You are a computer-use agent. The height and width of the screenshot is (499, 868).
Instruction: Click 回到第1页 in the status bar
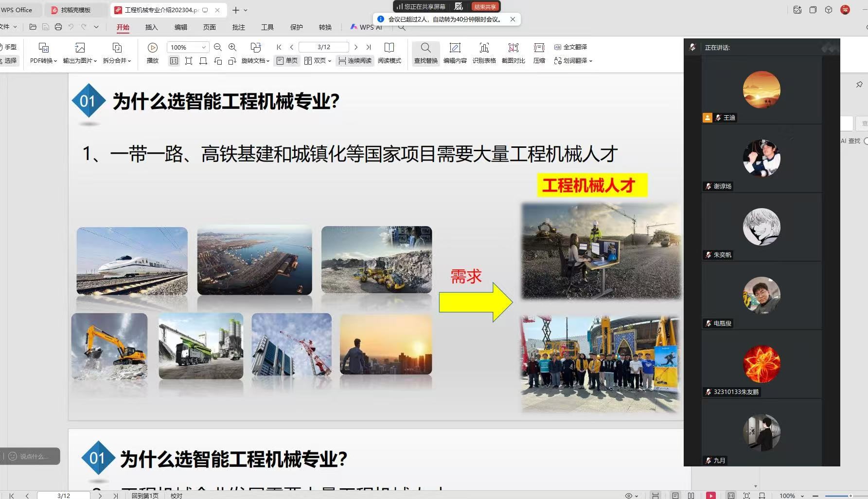point(145,496)
